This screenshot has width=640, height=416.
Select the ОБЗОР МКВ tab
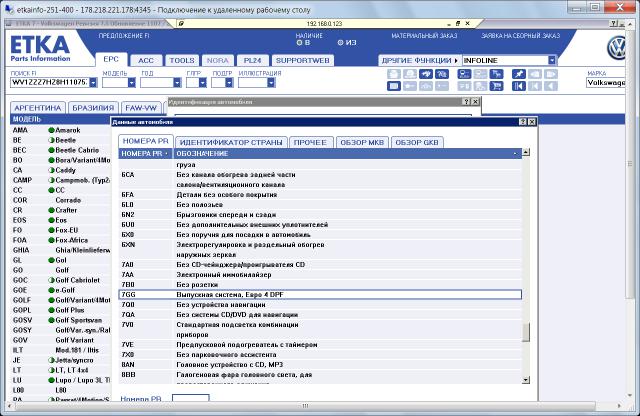[x=362, y=142]
